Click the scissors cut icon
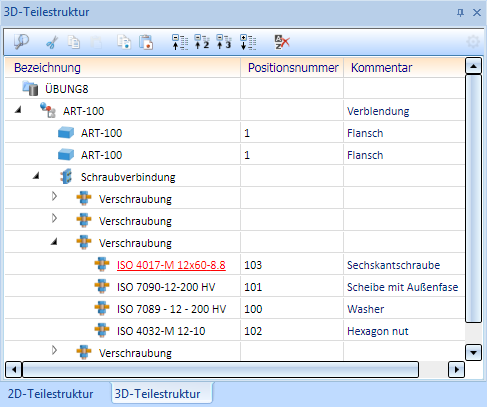Viewport: 487px width, 407px height. click(x=52, y=42)
